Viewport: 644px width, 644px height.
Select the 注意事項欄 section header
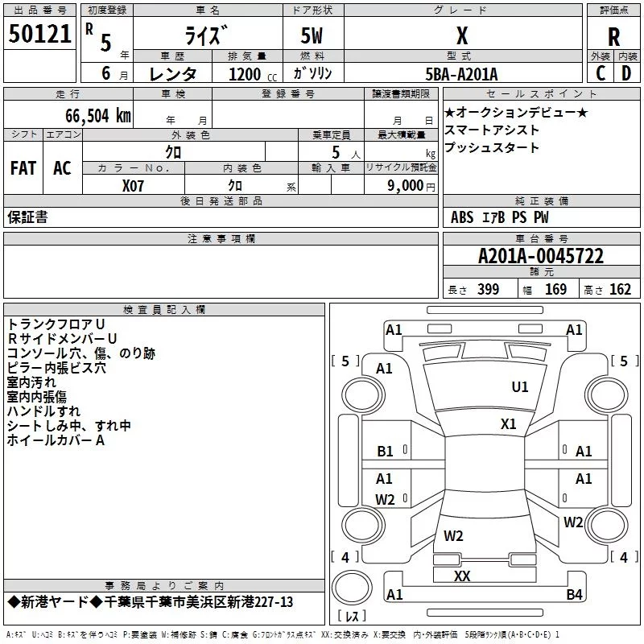point(221,238)
